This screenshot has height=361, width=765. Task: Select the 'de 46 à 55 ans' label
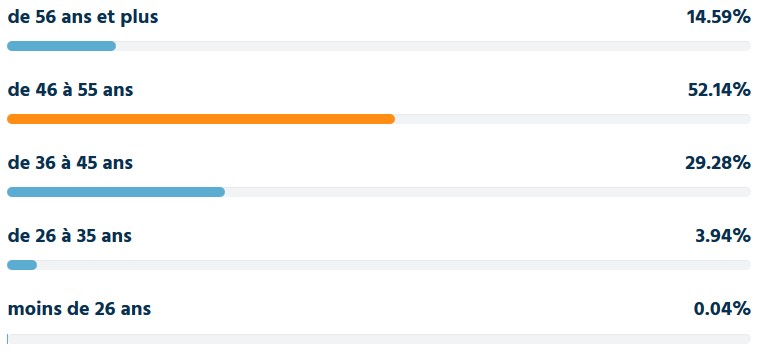pyautogui.click(x=70, y=90)
